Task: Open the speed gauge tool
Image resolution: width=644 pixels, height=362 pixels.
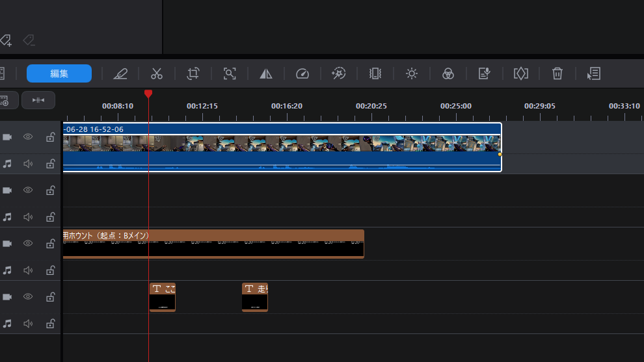Action: tap(302, 74)
